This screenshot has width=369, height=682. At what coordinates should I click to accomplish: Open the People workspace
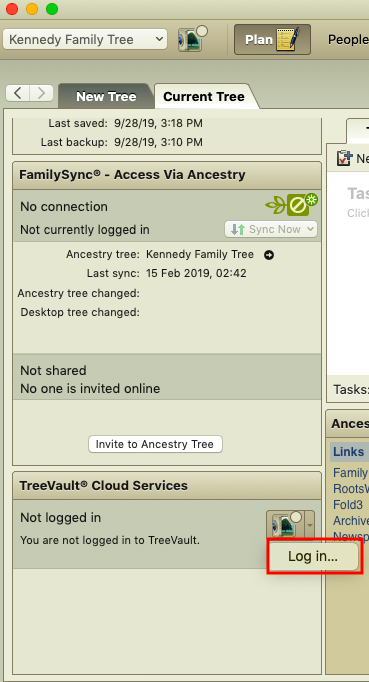348,40
